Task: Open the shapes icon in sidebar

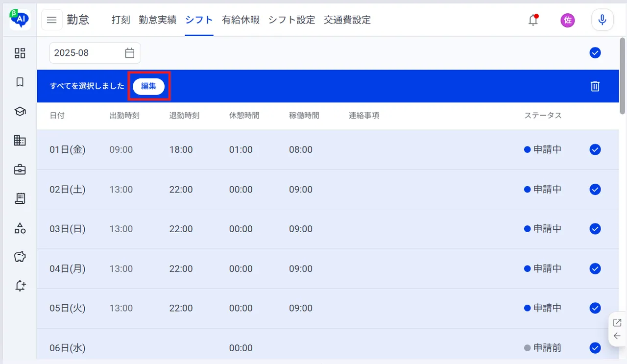Action: click(x=20, y=228)
